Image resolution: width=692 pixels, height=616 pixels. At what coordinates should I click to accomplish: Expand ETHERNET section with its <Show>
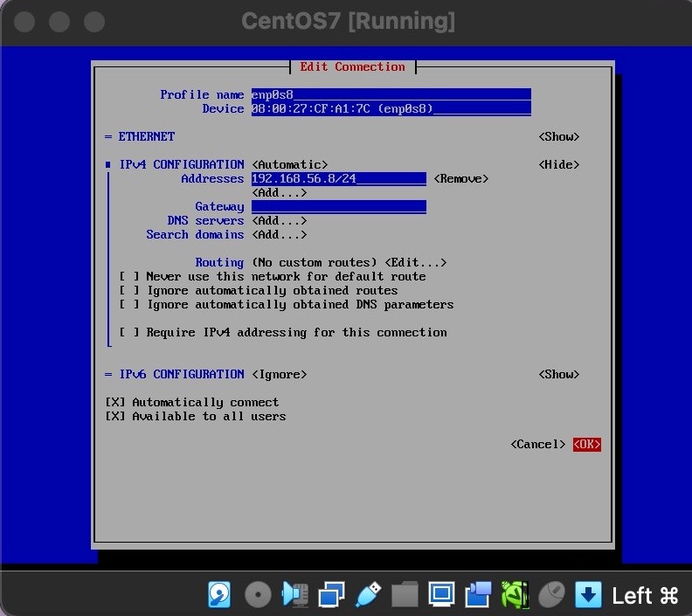558,137
